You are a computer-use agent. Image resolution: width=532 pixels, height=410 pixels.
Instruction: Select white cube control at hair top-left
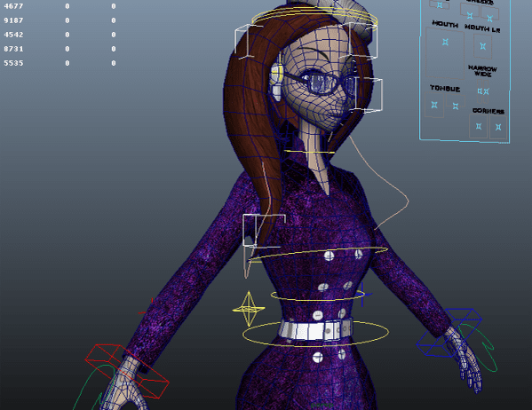click(249, 42)
